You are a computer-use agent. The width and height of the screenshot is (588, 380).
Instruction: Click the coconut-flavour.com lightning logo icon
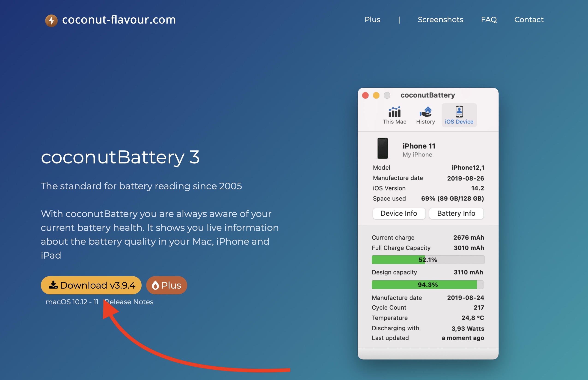click(x=51, y=21)
